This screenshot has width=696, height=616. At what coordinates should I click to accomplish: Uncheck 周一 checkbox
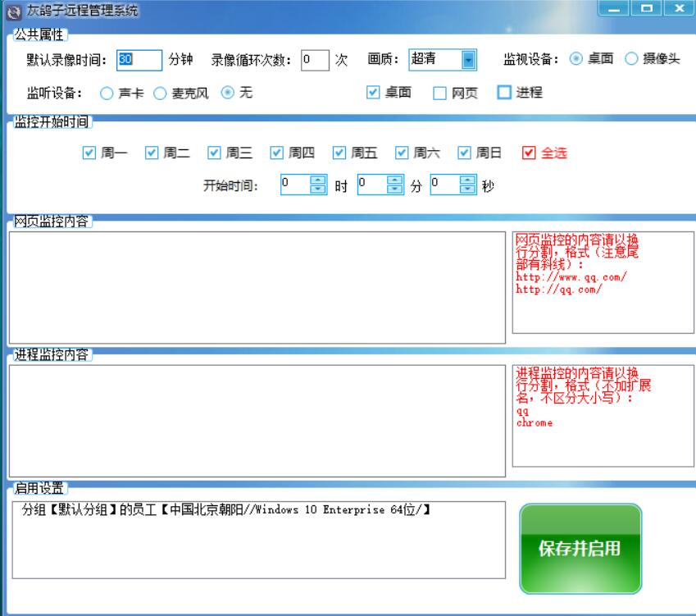pyautogui.click(x=89, y=153)
